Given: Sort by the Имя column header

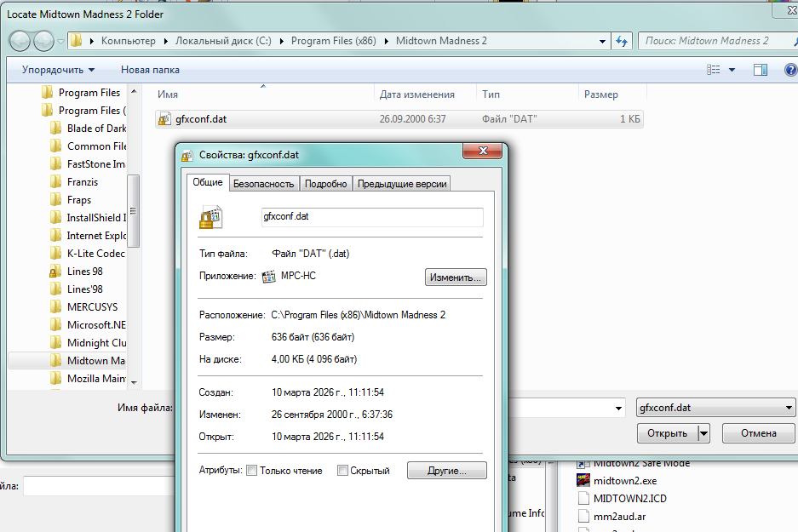Looking at the screenshot, I should (263, 94).
